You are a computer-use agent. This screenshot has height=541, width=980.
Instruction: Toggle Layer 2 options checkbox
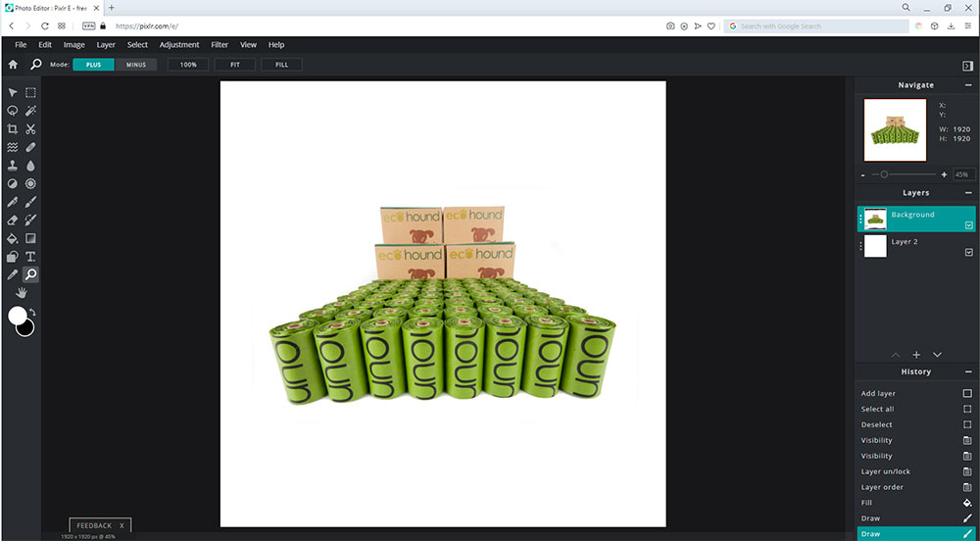pos(969,252)
